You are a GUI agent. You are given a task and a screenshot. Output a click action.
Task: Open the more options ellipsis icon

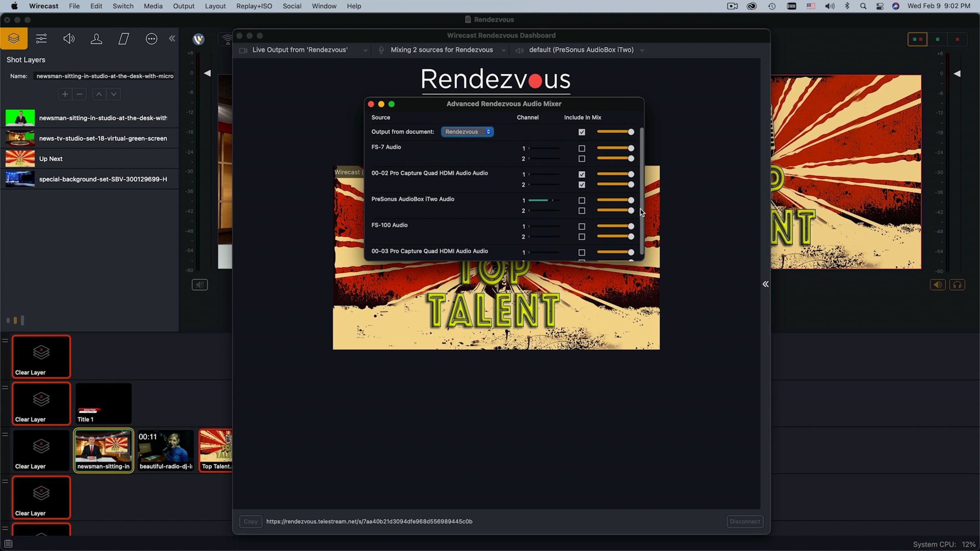151,39
